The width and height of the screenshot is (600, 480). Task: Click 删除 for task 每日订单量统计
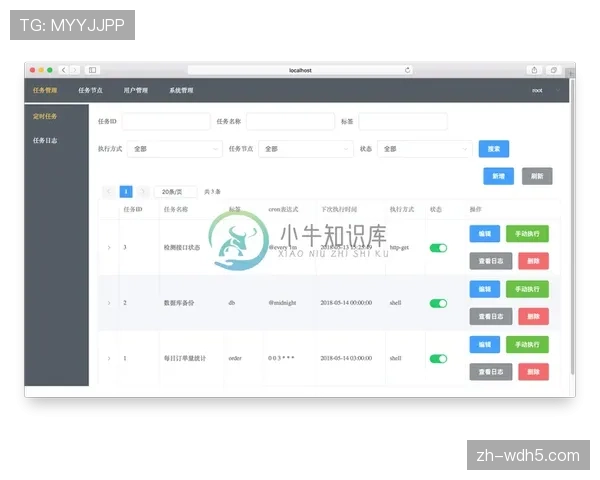(533, 372)
